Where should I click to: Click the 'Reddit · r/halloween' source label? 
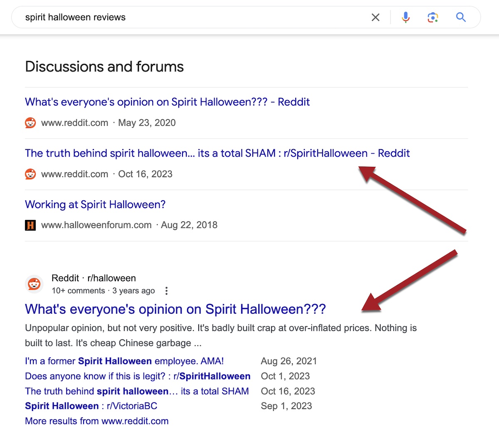coord(94,278)
